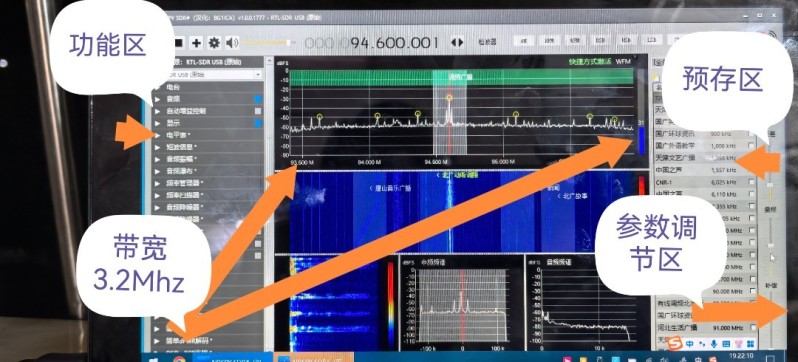Expand the 频率管理器 panel
The height and width of the screenshot is (362, 798).
click(x=208, y=183)
